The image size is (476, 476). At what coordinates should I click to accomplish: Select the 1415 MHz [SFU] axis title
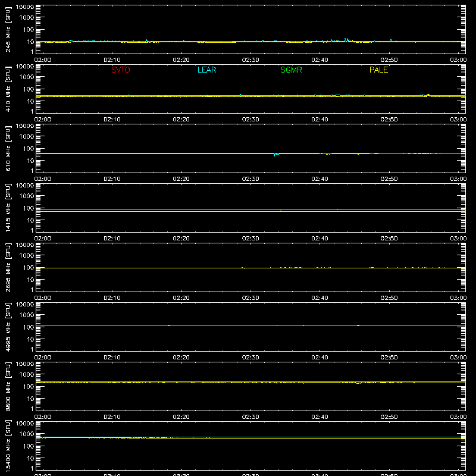[8, 208]
